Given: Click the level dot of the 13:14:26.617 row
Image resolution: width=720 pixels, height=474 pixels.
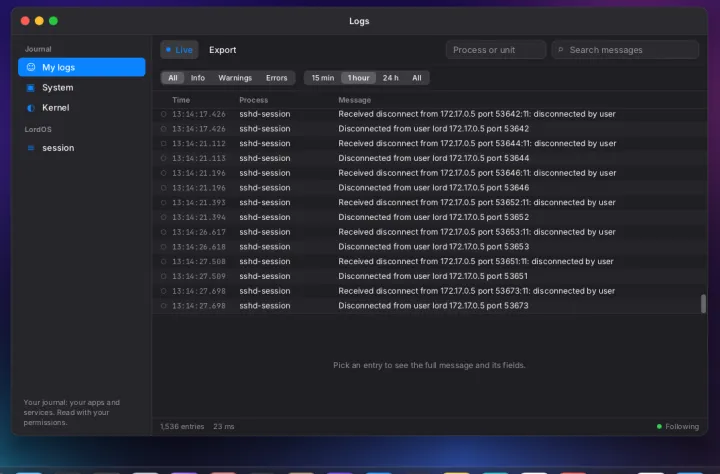Looking at the screenshot, I should tap(163, 232).
